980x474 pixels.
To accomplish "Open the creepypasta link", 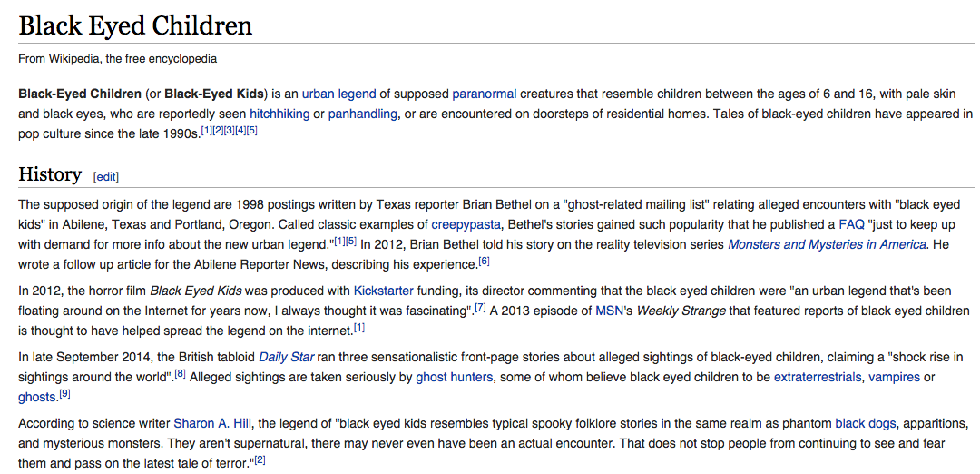I will [461, 224].
